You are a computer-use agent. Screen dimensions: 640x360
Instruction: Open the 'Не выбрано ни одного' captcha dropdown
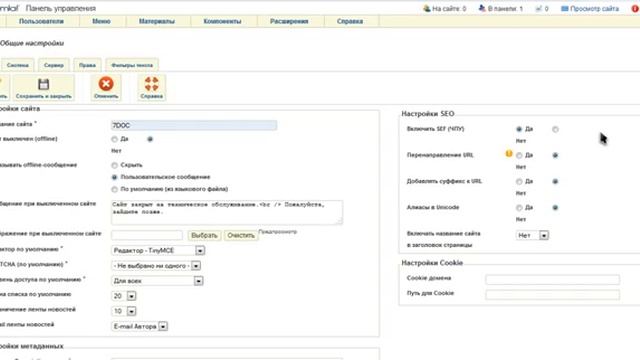click(x=156, y=266)
